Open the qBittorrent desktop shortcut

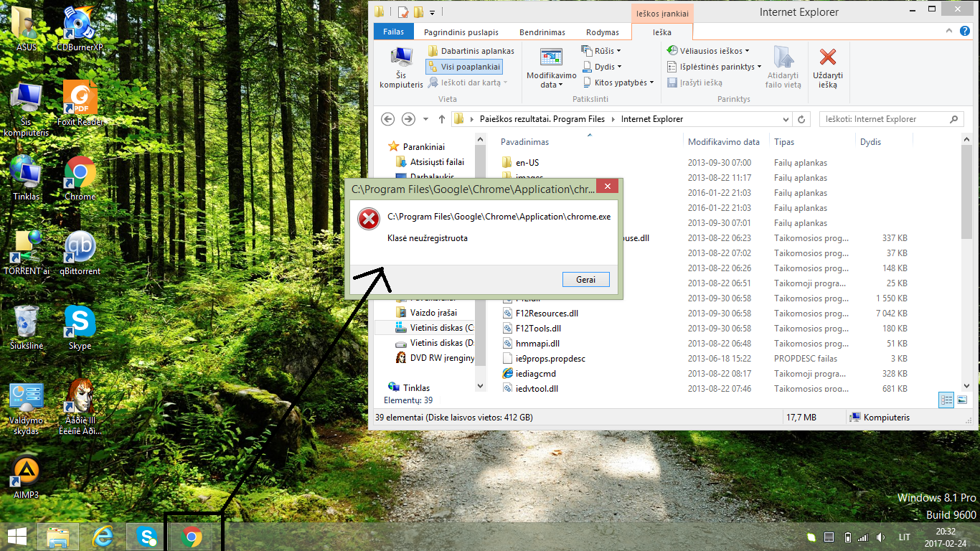click(80, 248)
